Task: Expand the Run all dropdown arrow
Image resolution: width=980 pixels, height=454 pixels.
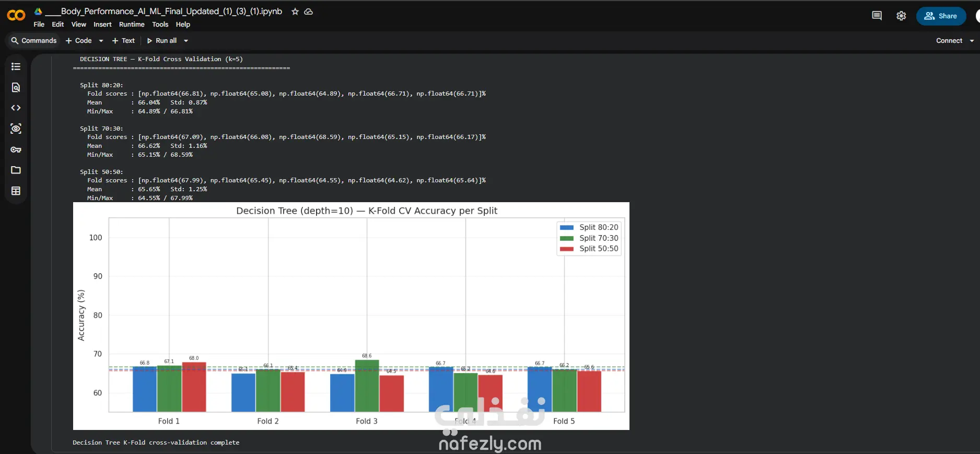Action: click(x=186, y=41)
